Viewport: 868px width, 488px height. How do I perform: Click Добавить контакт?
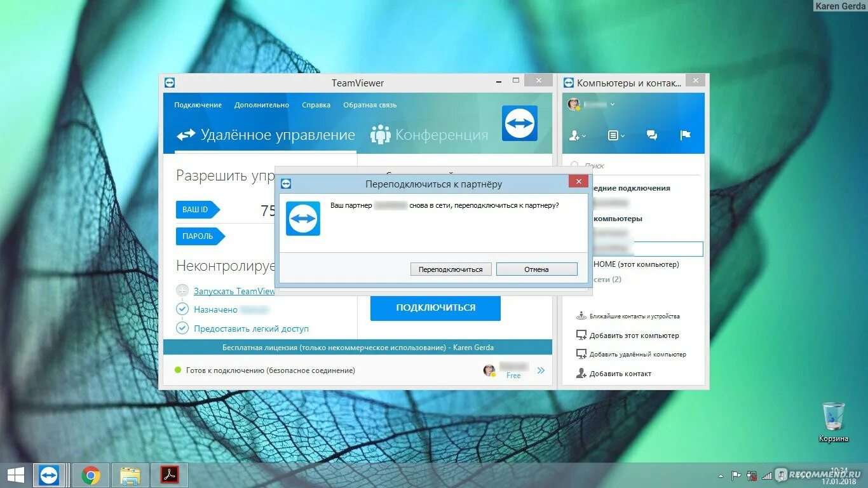pyautogui.click(x=620, y=374)
